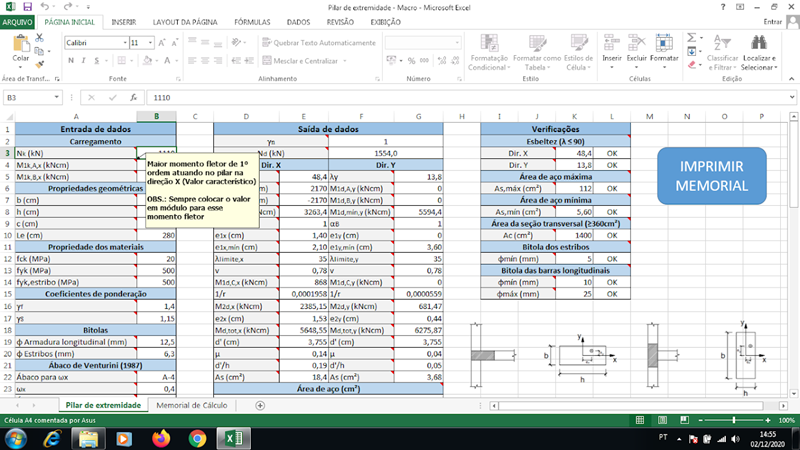This screenshot has width=800, height=450.
Task: Open the Name Box dropdown arrow
Action: coord(57,97)
